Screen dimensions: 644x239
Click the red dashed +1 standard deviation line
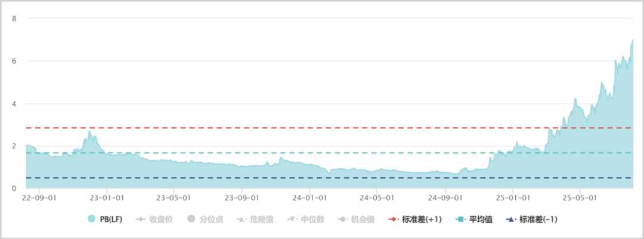click(x=287, y=128)
